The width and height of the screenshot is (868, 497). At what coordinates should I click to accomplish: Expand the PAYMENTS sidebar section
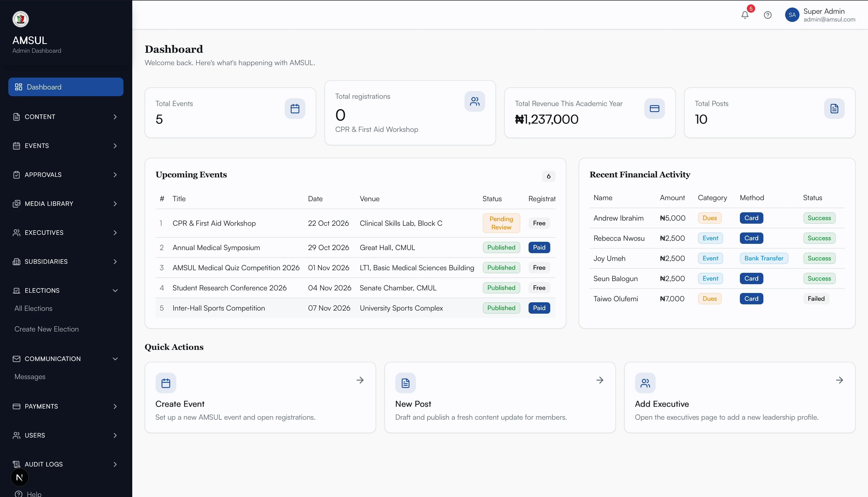(x=66, y=406)
